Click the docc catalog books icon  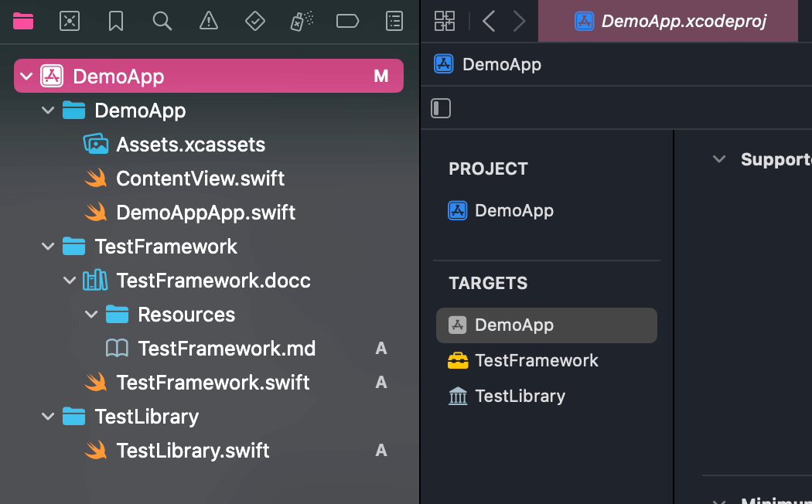point(95,281)
